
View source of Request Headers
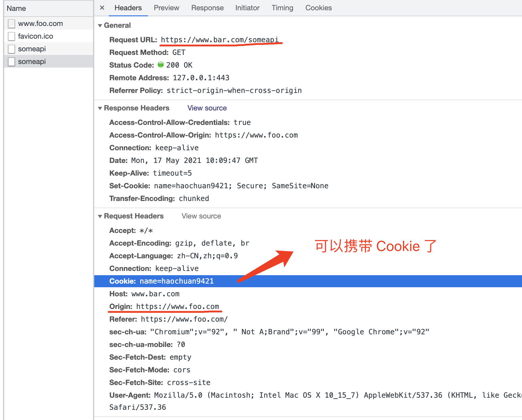pyautogui.click(x=201, y=216)
